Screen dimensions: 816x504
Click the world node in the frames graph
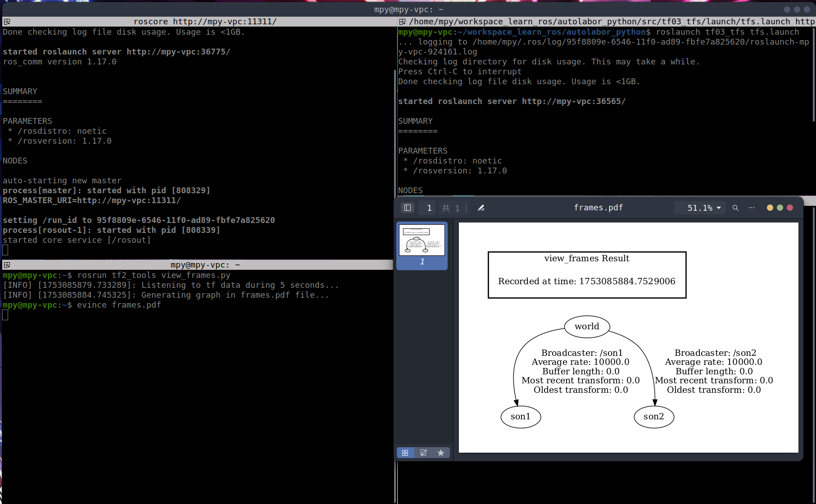coord(587,327)
